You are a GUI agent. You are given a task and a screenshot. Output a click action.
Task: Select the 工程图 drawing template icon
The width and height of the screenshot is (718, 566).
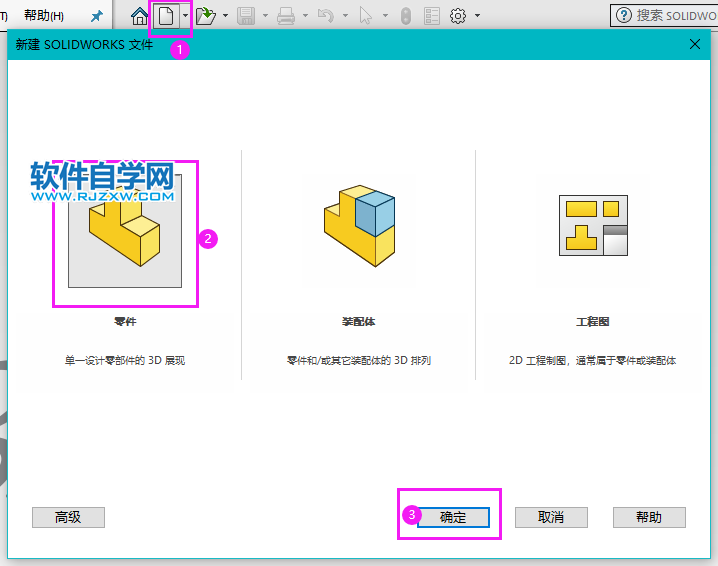[593, 225]
